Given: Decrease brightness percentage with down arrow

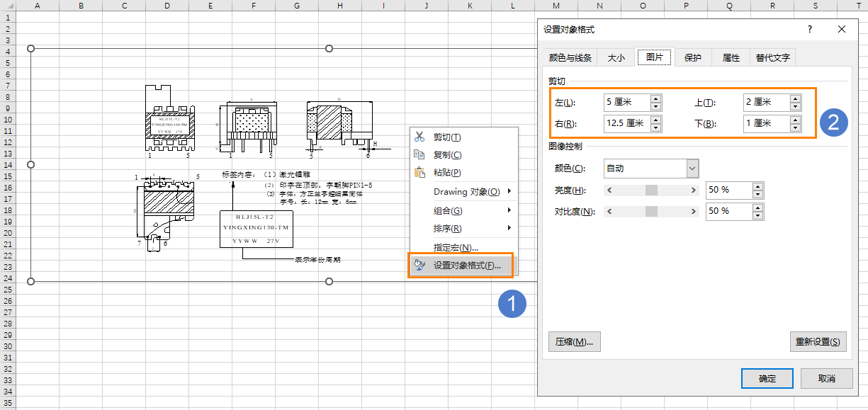Looking at the screenshot, I should pyautogui.click(x=758, y=194).
